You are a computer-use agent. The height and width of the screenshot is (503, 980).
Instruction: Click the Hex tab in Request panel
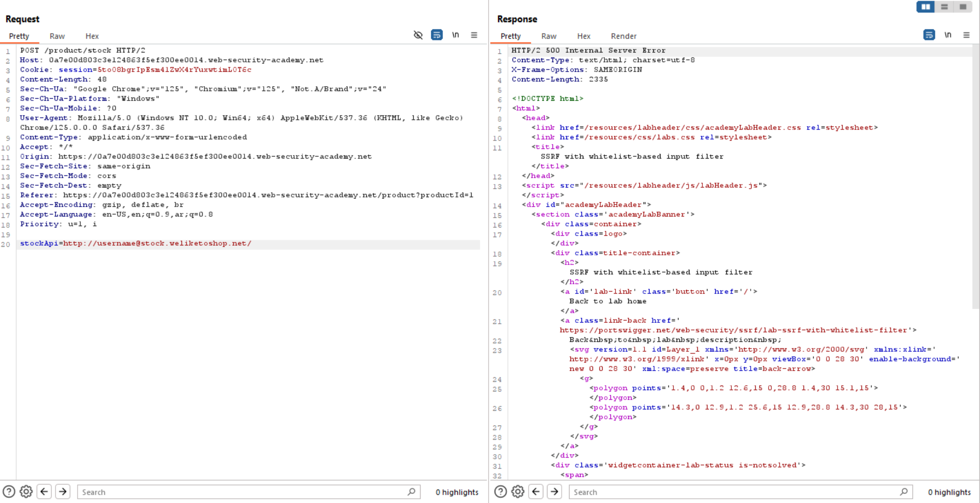pos(92,35)
